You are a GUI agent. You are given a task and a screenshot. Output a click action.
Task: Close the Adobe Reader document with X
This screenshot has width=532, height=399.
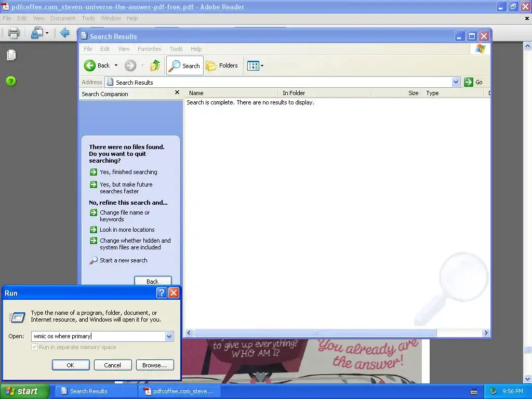coord(527,18)
